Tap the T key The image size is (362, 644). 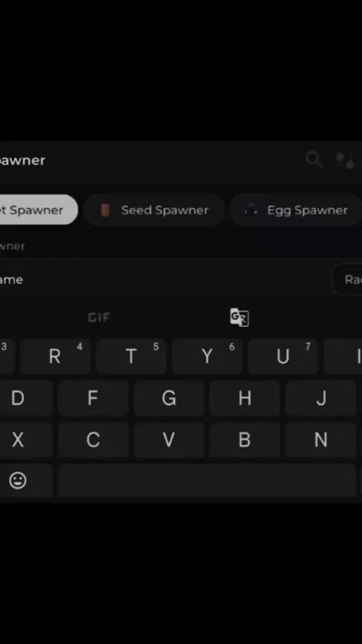131,356
